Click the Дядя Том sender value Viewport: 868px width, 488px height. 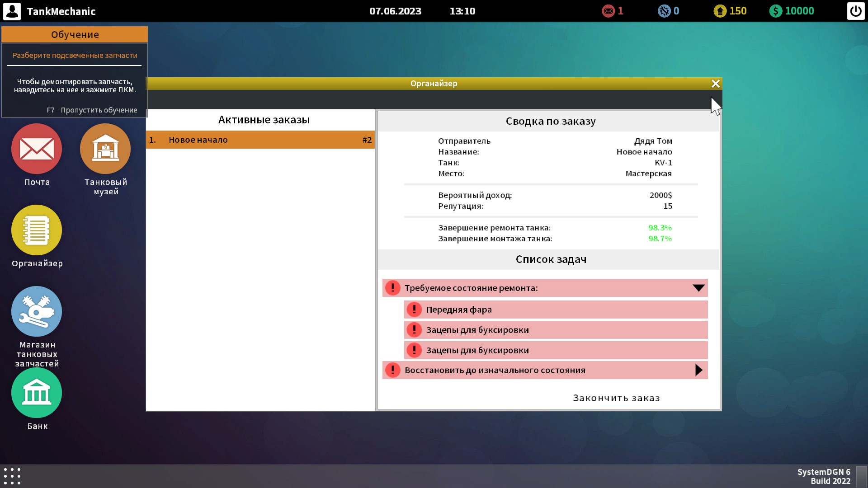click(x=653, y=141)
